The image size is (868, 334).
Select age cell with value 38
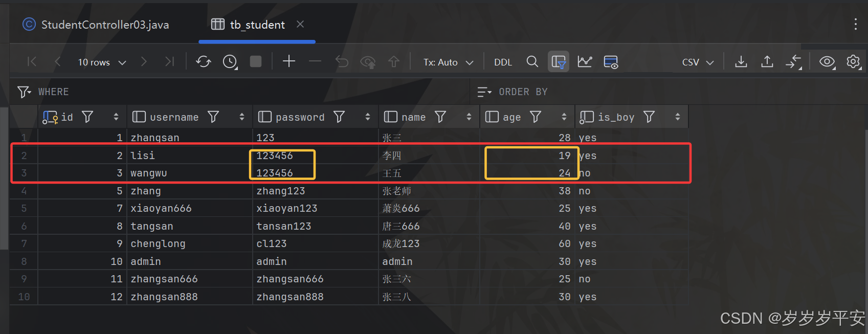tap(527, 191)
